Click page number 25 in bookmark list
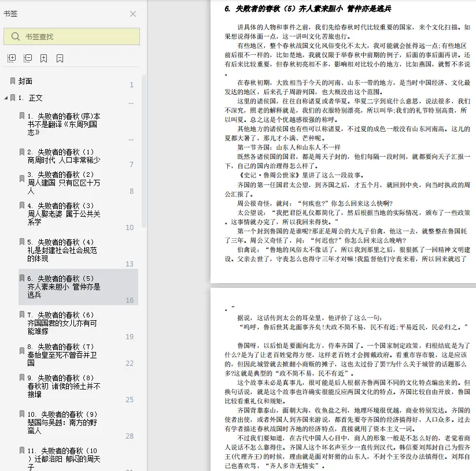The width and height of the screenshot is (476, 471). tap(130, 400)
